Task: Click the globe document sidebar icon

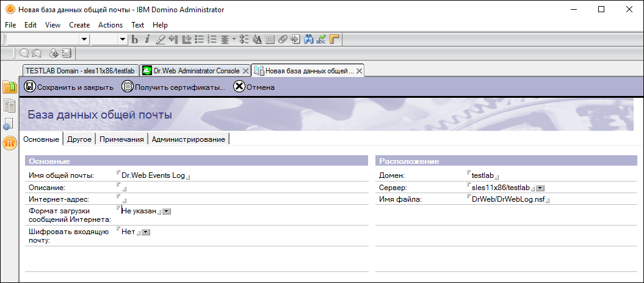Action: pyautogui.click(x=9, y=124)
